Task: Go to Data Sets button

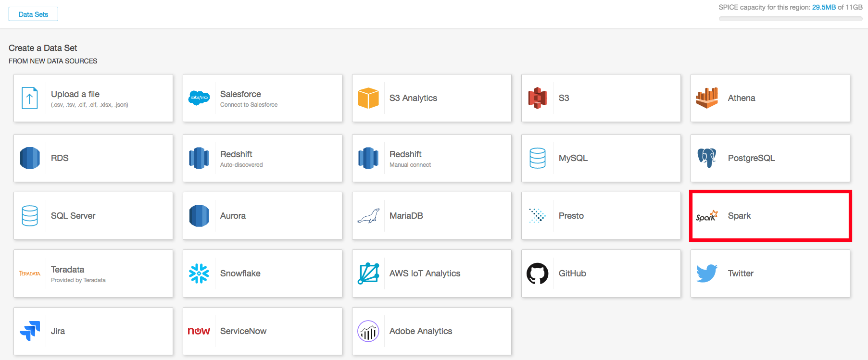Action: pyautogui.click(x=33, y=14)
